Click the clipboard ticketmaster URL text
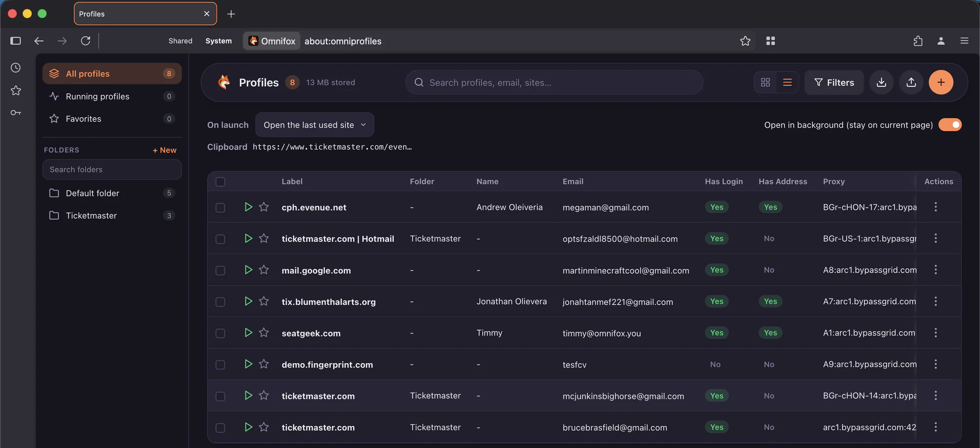The image size is (980, 448). tap(332, 147)
